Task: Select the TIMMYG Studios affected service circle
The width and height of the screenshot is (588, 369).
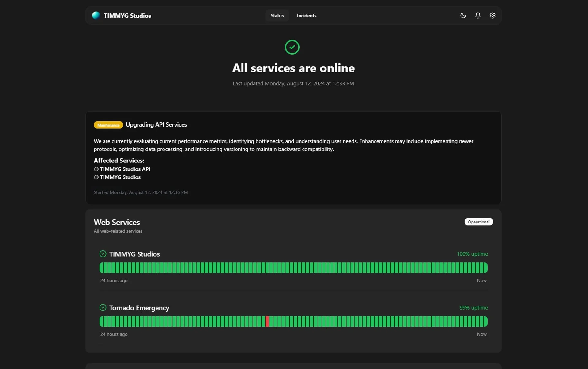Action: click(96, 177)
